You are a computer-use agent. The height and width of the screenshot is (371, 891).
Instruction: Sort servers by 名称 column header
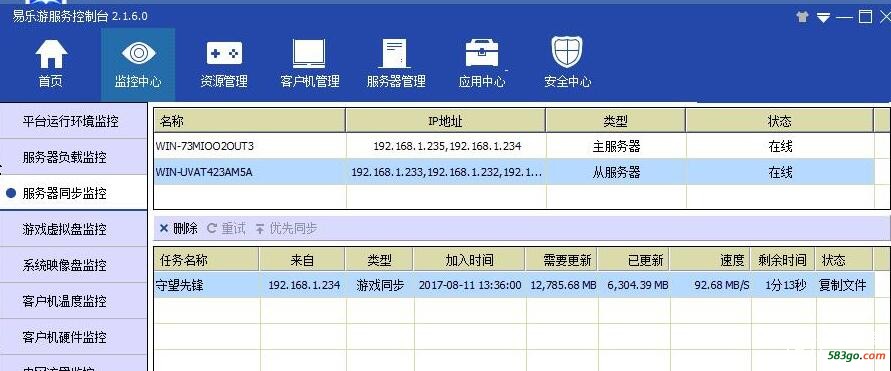pyautogui.click(x=249, y=120)
